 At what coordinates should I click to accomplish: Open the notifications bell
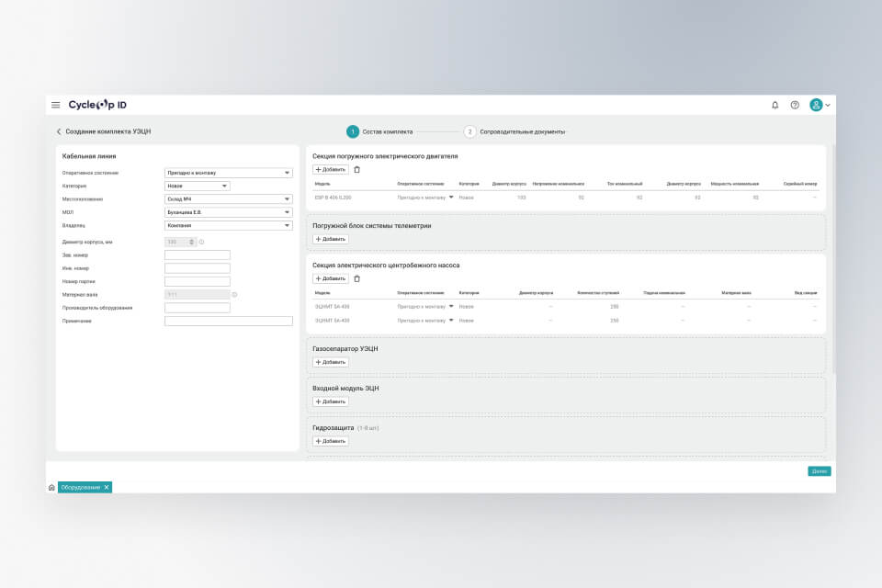tap(775, 105)
